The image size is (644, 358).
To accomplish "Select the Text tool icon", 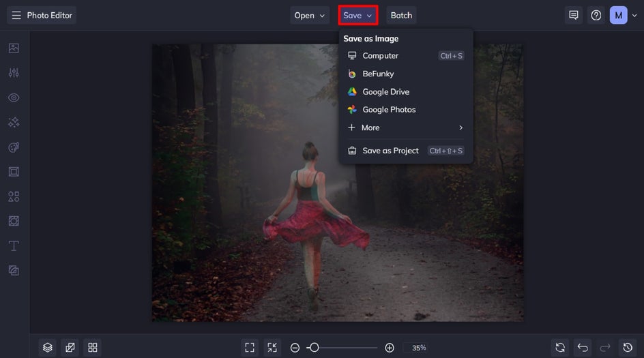I will tap(14, 245).
